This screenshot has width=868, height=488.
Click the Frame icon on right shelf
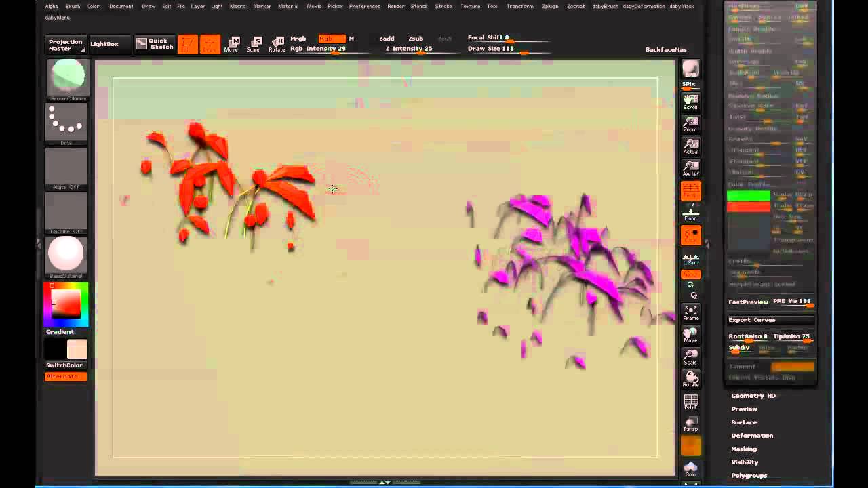[x=690, y=312]
